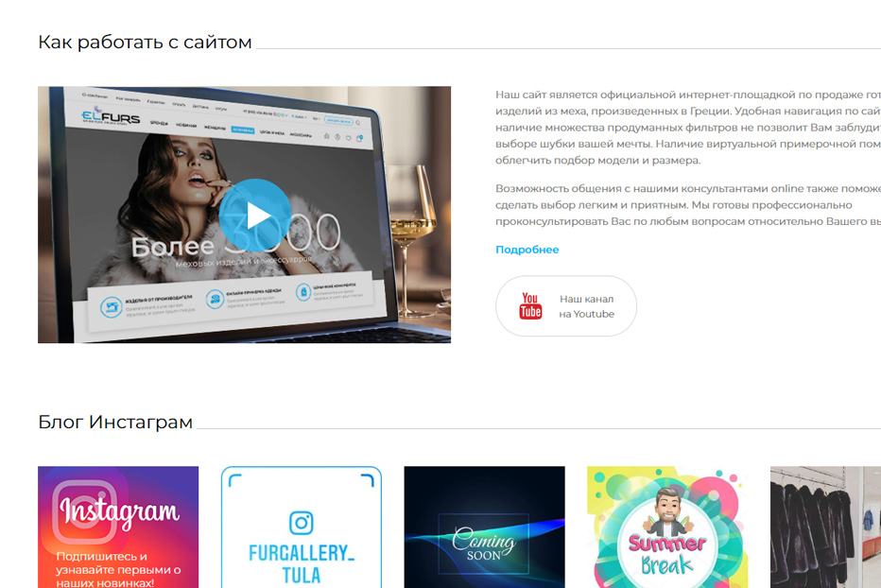Screen dimensions: 881x588
Task: Play the site tutorial video
Action: click(x=254, y=216)
